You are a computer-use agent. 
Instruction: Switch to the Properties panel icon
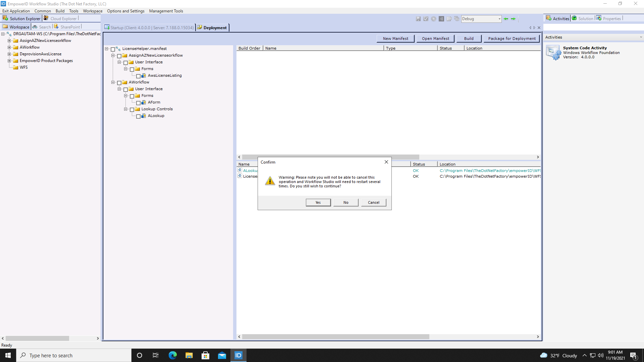tap(599, 18)
